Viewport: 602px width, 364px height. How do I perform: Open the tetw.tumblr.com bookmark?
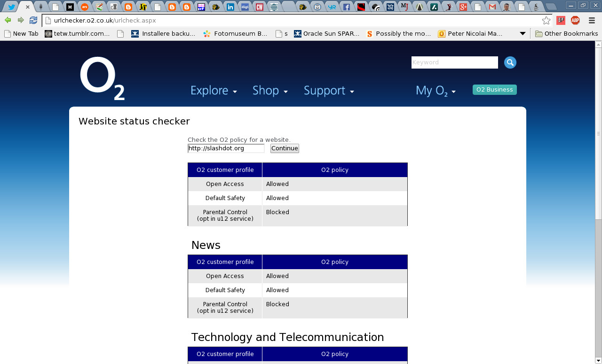77,34
